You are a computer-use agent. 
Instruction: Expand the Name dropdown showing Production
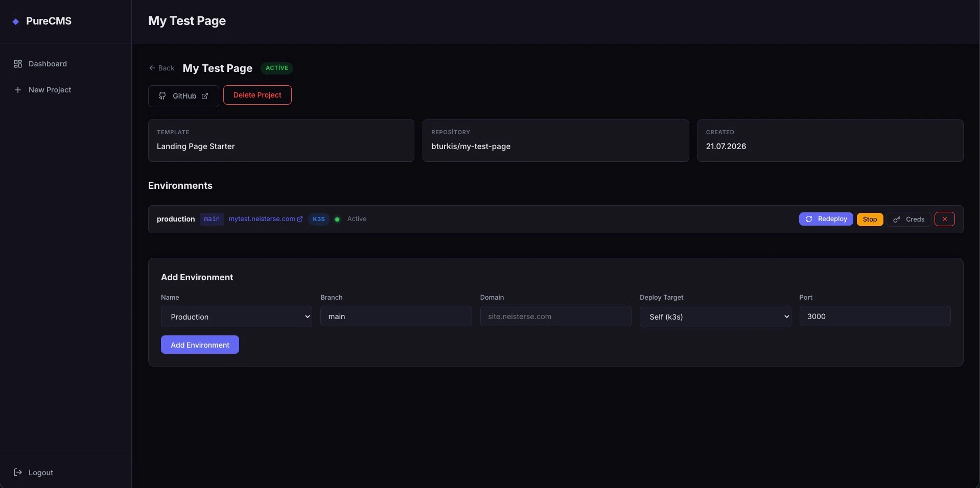[x=237, y=316]
